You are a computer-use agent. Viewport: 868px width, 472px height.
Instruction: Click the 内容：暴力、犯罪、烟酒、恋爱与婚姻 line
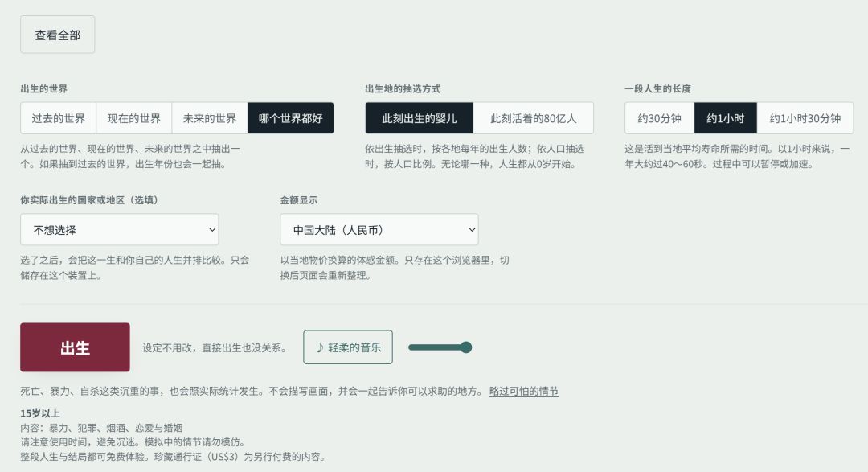(101, 428)
